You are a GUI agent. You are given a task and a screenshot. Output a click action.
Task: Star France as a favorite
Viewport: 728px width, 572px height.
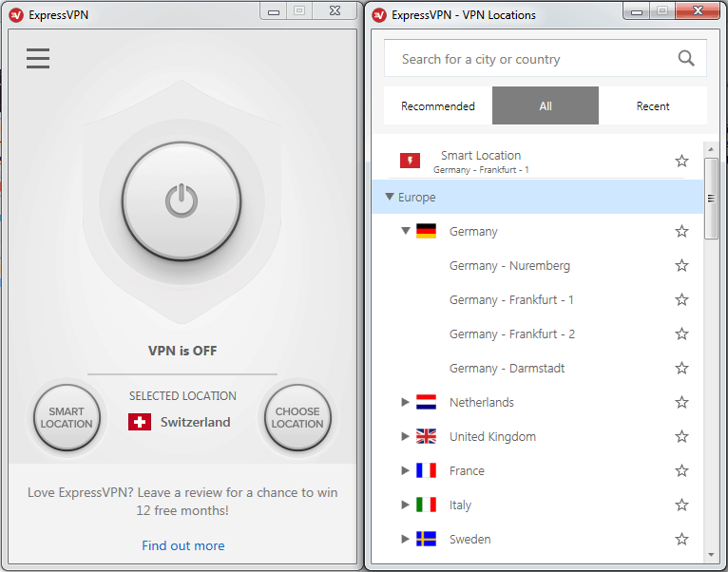(x=681, y=470)
